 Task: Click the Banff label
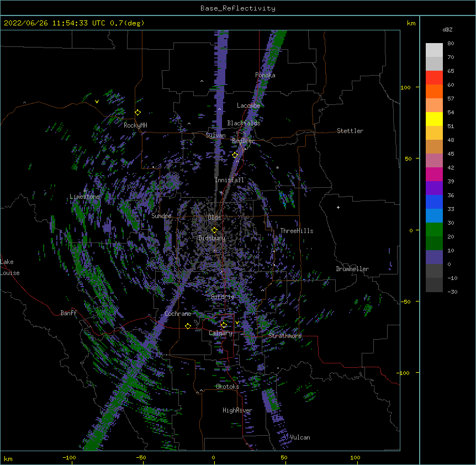coord(68,313)
